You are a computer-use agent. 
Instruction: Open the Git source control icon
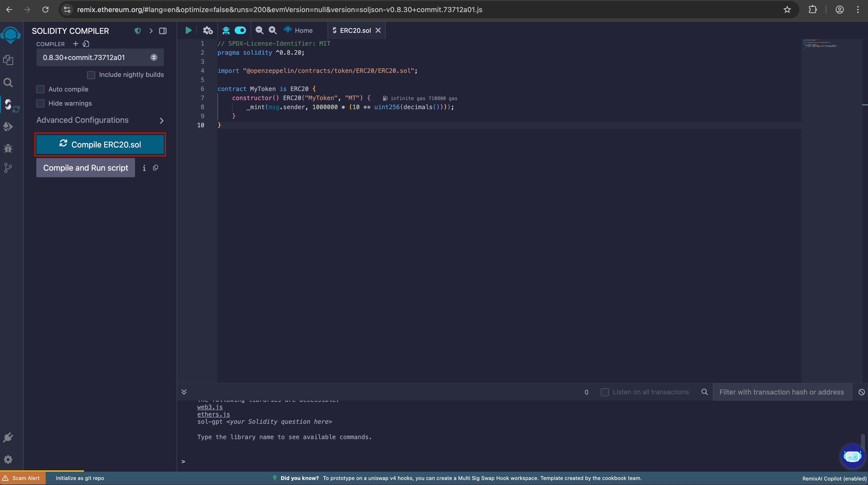point(8,168)
